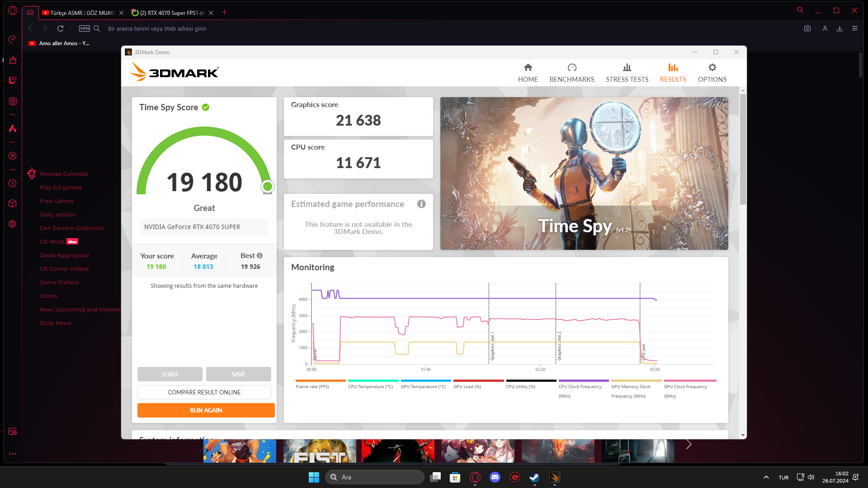Open Twitch in the Opera GX sidebar
Screen dimensions: 868x488
(x=13, y=80)
